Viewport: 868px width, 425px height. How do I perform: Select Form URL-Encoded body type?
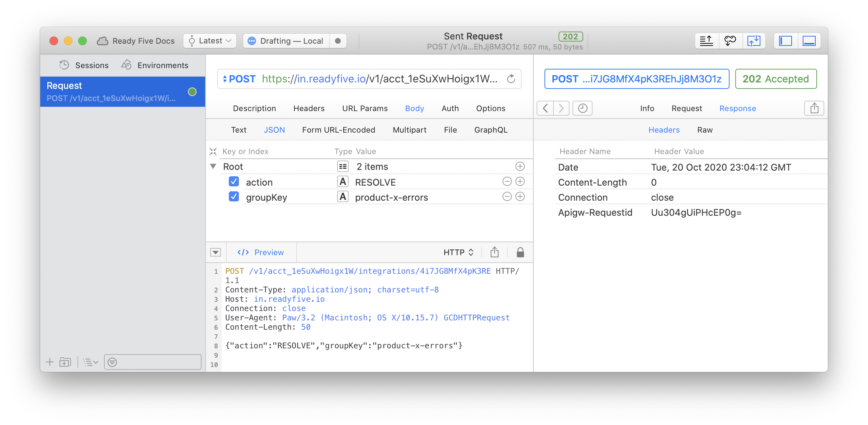(339, 130)
